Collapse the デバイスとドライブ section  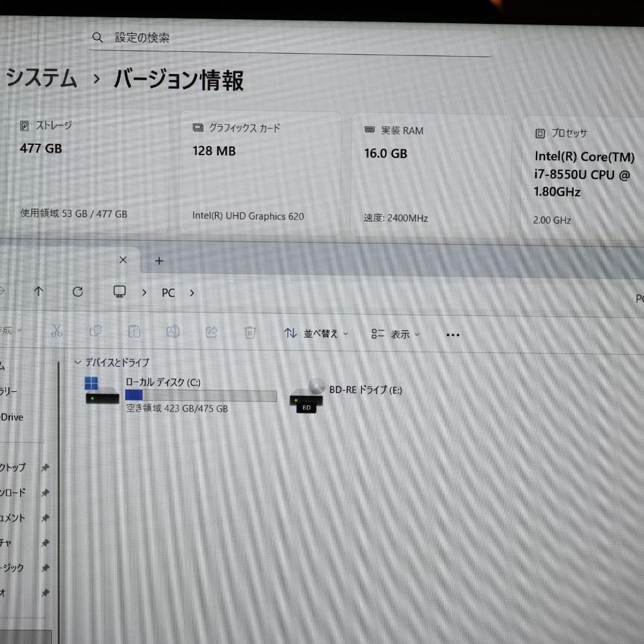point(78,363)
